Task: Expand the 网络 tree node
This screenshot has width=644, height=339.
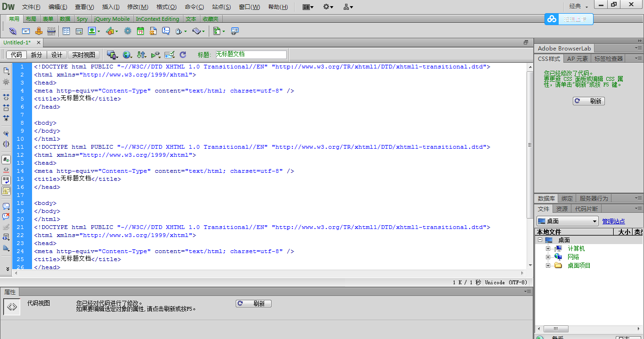Action: 548,257
